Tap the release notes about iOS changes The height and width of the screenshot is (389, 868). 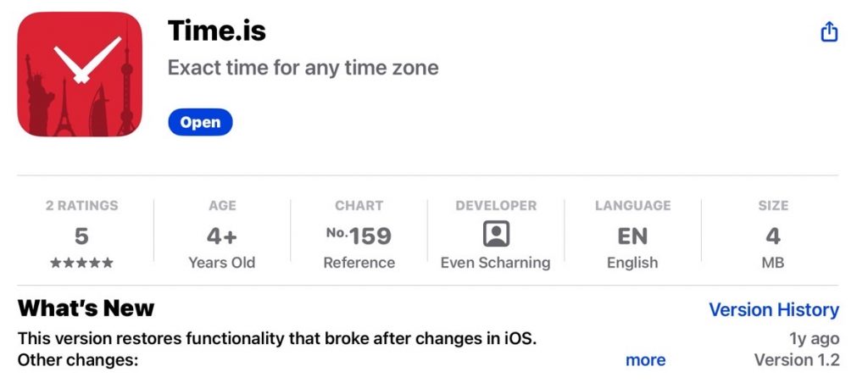click(x=277, y=338)
